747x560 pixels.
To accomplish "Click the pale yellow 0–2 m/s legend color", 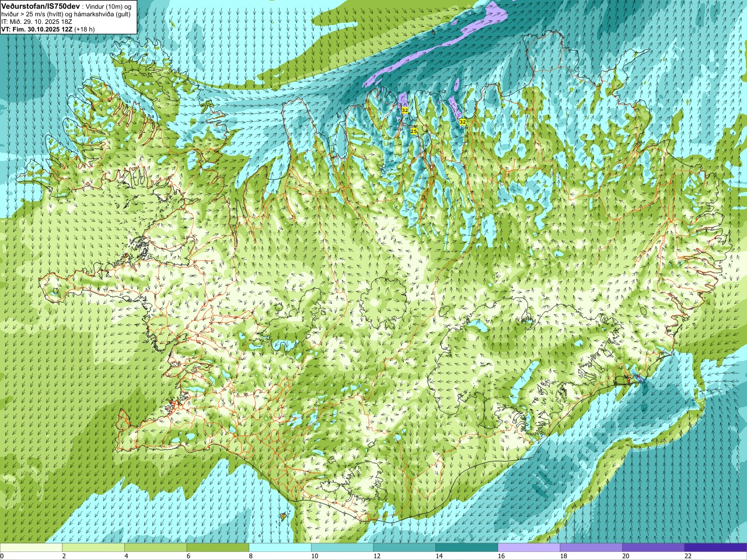I will (31, 548).
